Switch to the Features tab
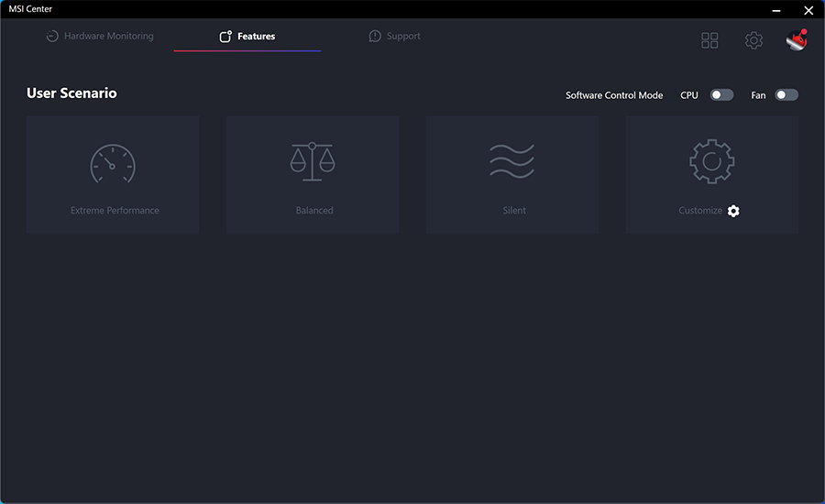Viewport: 825px width, 504px height. tap(247, 36)
